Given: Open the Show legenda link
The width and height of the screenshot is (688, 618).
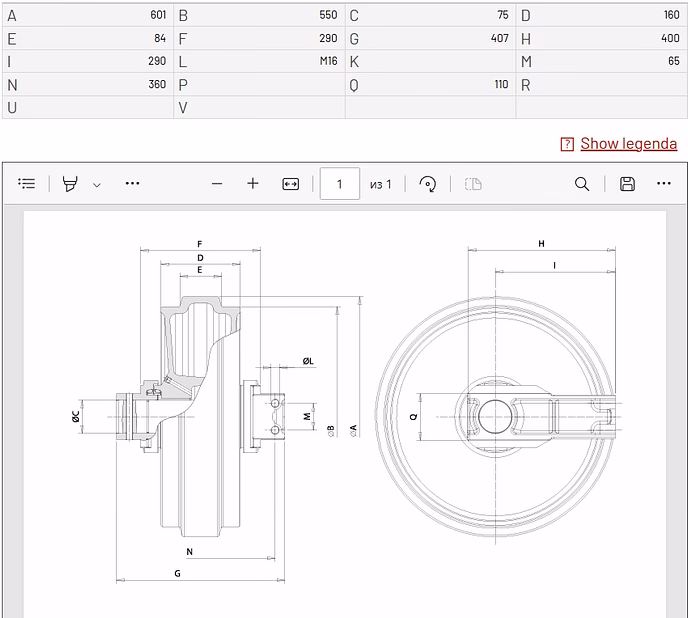Looking at the screenshot, I should (x=628, y=144).
